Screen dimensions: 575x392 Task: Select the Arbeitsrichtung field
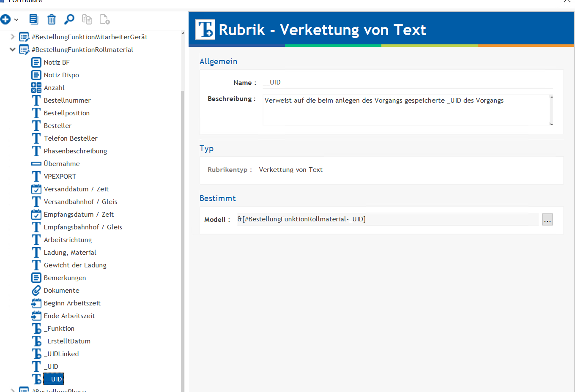click(x=68, y=240)
